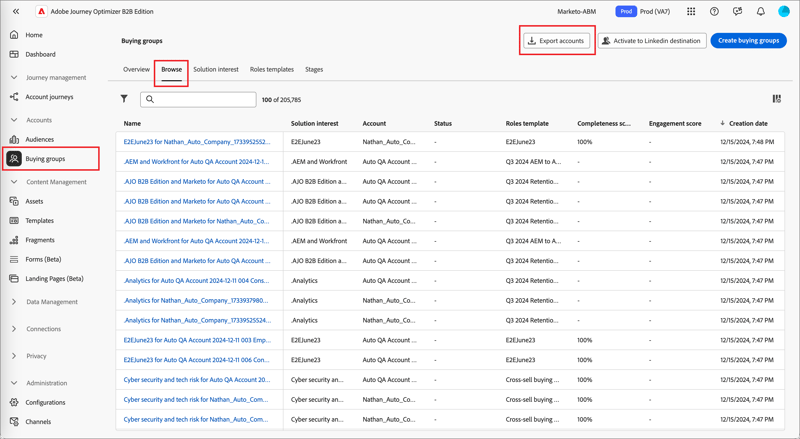Screen dimensions: 800x439
Task: Switch to the Solution interest tab
Action: [216, 69]
